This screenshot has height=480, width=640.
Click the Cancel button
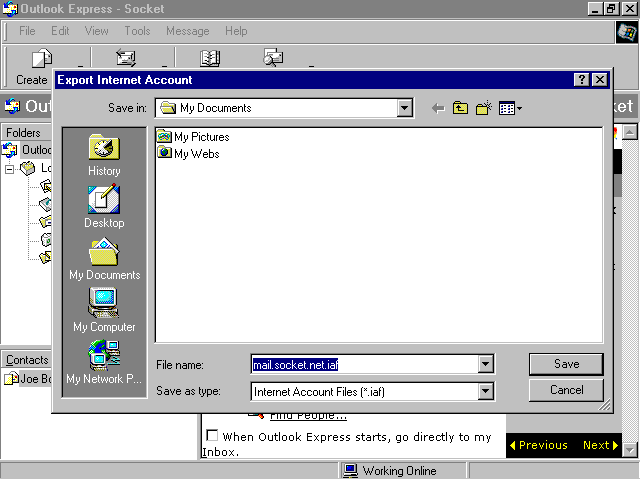coord(566,390)
